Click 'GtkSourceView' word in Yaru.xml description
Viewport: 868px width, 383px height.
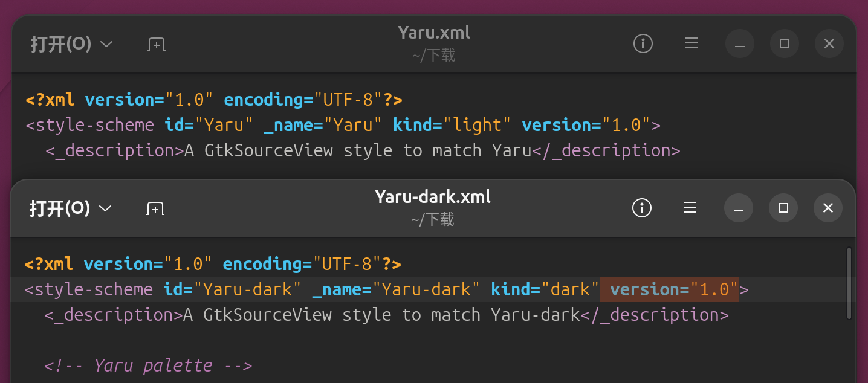coord(268,150)
